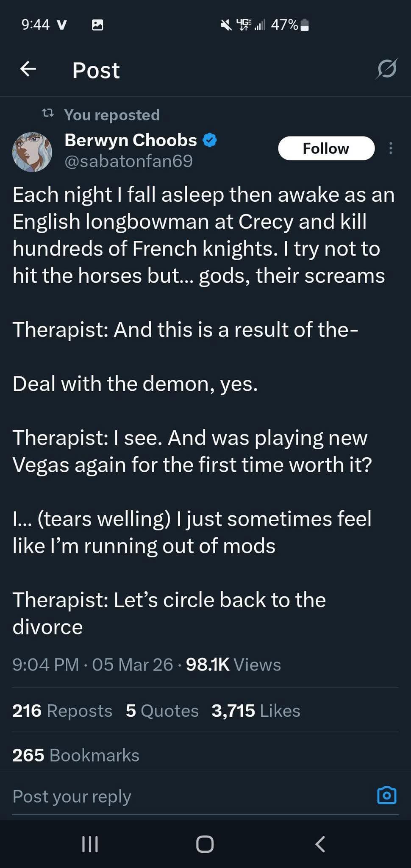This screenshot has width=411, height=868.
Task: Tap the repost icon beside "You reposted"
Action: coord(48,114)
